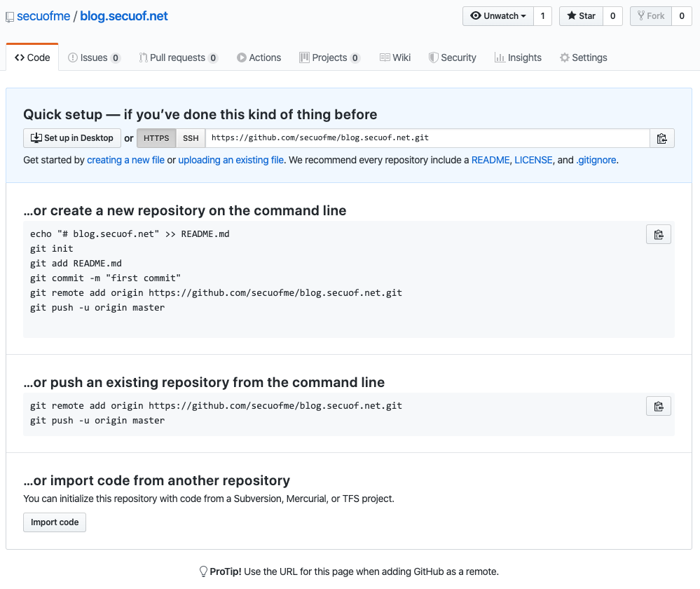
Task: Switch to the Code tab
Action: (32, 57)
